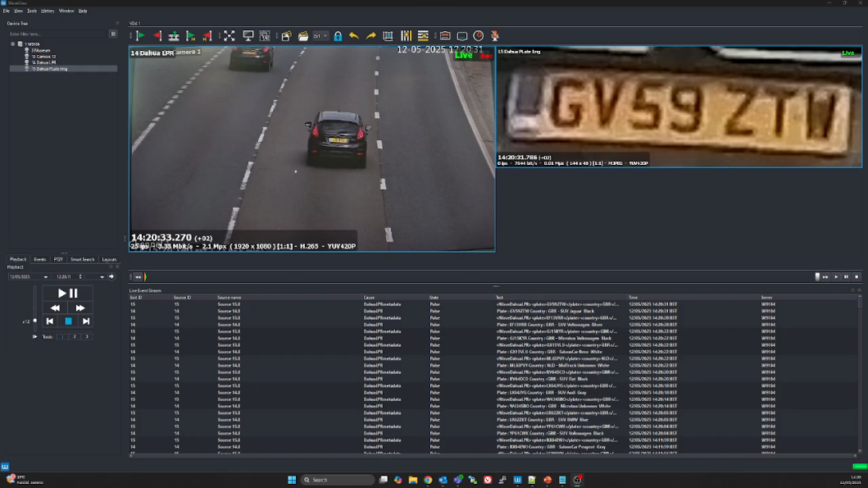Open the View menu
The image size is (868, 488).
tap(18, 11)
